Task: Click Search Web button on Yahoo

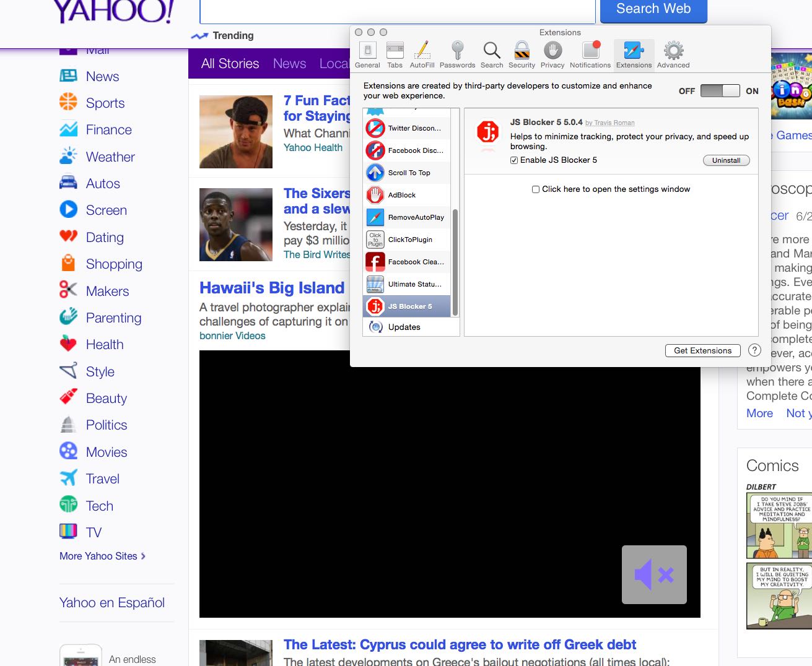Action: (653, 10)
